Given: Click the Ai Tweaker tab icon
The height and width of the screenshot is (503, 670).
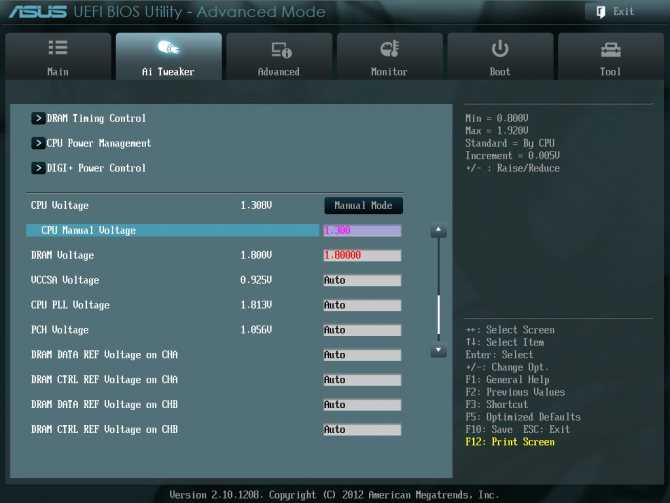Looking at the screenshot, I should click(x=168, y=48).
